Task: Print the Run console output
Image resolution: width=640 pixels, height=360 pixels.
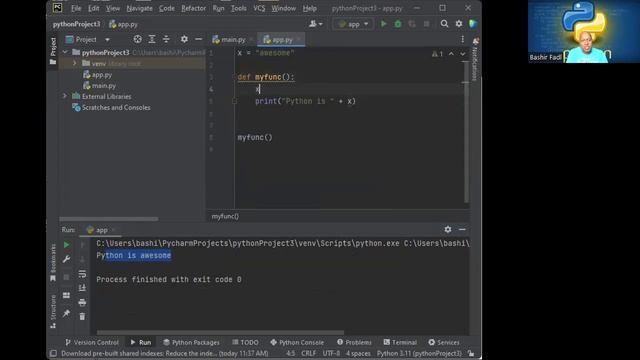Action: [x=82, y=302]
